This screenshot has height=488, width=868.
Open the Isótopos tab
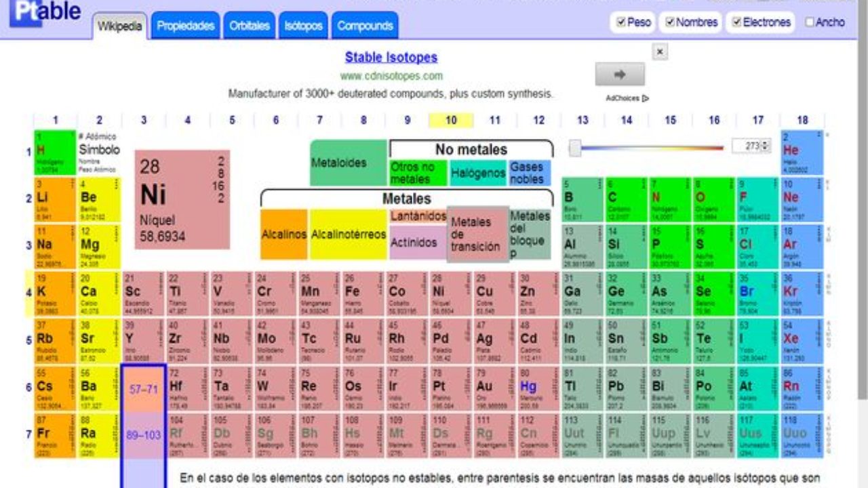pos(303,26)
